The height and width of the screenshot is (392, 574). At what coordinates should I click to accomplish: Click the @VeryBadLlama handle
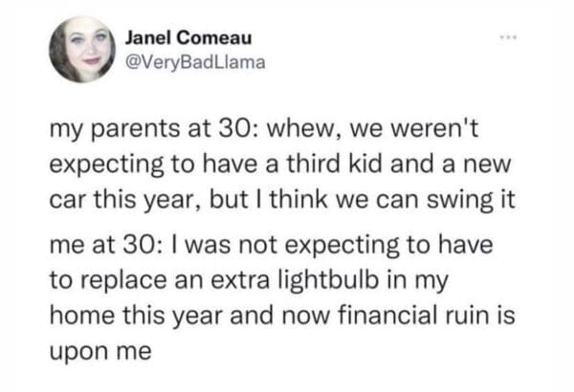coord(189,63)
